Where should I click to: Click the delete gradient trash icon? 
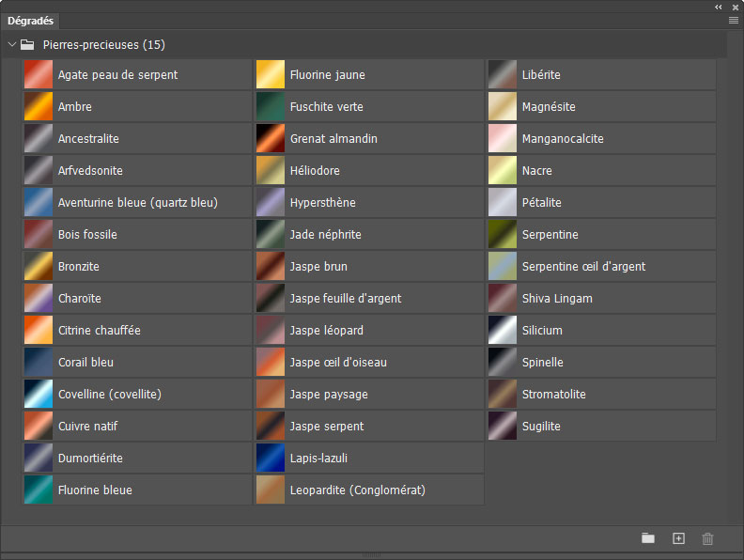(x=708, y=538)
